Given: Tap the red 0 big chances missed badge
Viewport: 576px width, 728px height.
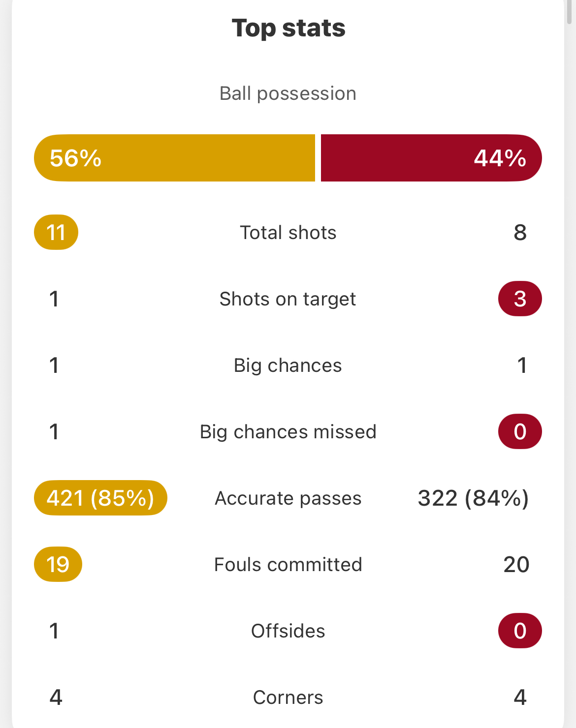Looking at the screenshot, I should point(520,431).
